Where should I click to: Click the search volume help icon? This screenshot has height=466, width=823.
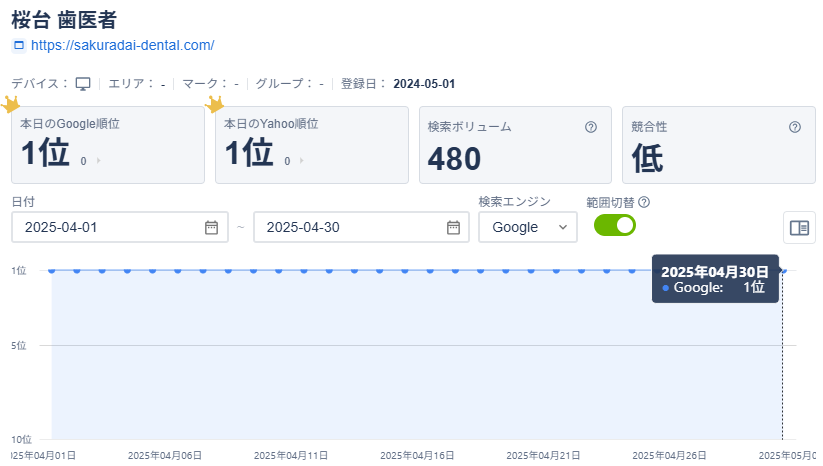point(591,127)
